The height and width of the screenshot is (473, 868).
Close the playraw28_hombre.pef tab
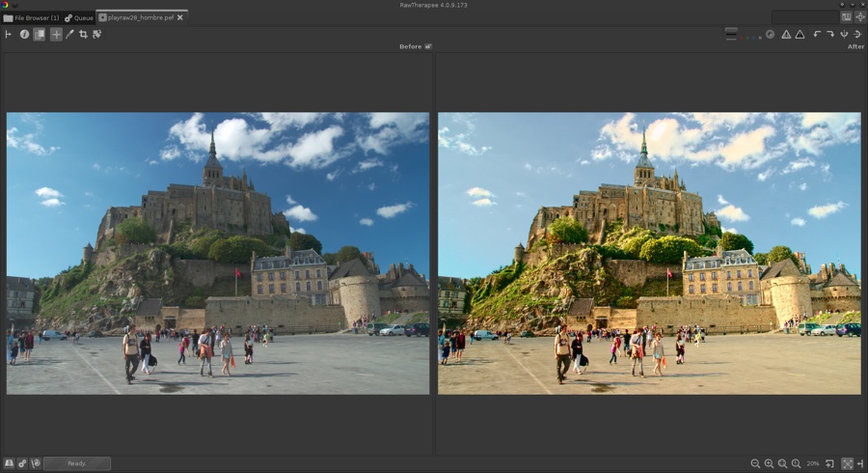[181, 16]
